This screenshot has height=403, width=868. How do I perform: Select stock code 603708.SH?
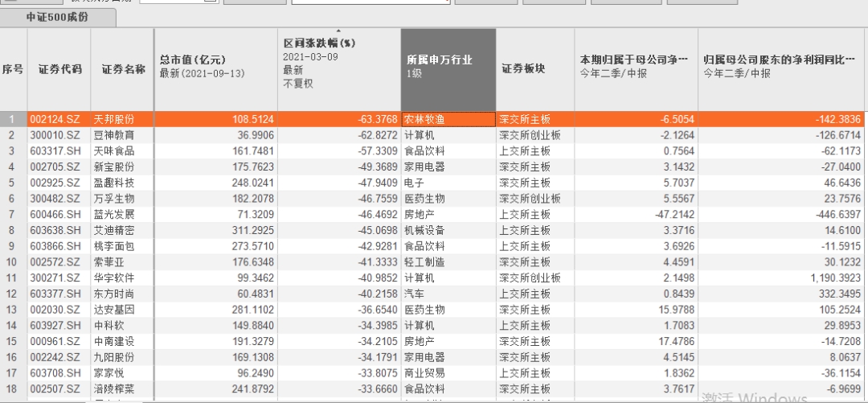(59, 372)
